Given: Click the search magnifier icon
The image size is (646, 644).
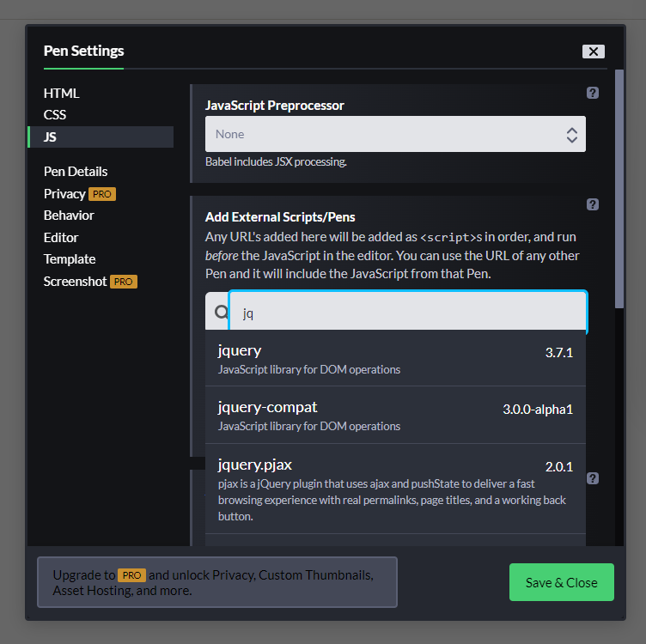Looking at the screenshot, I should point(222,312).
